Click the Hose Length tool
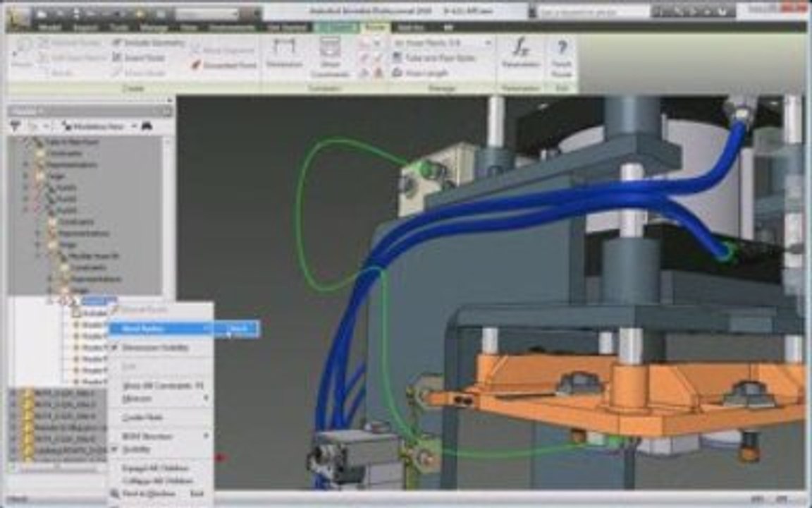The width and height of the screenshot is (812, 508). point(421,73)
